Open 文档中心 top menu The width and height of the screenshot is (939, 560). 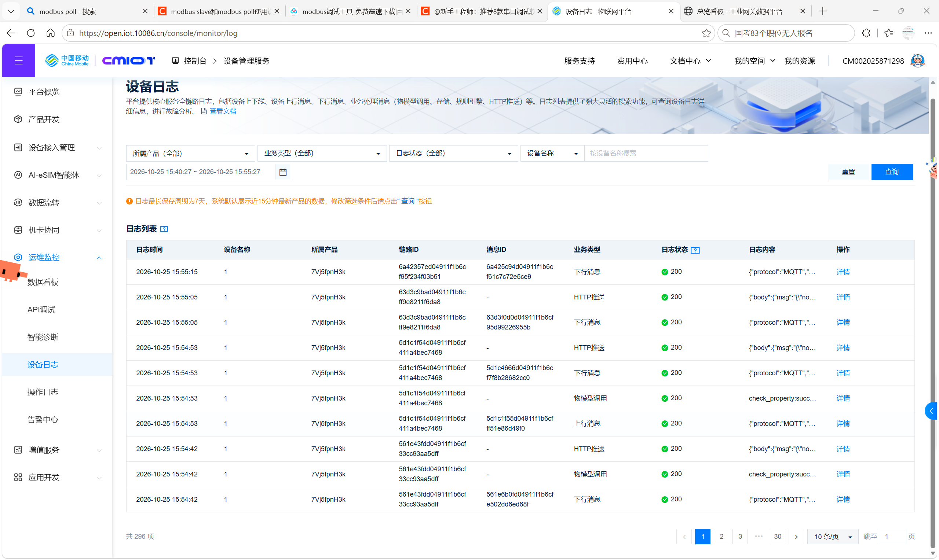pos(690,61)
